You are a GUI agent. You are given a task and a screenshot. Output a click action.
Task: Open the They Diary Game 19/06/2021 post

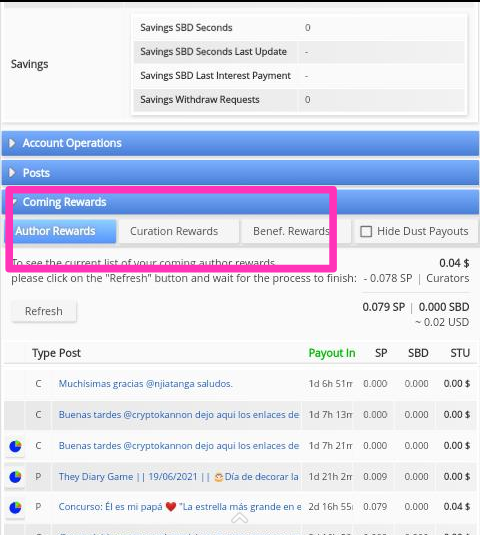(179, 477)
